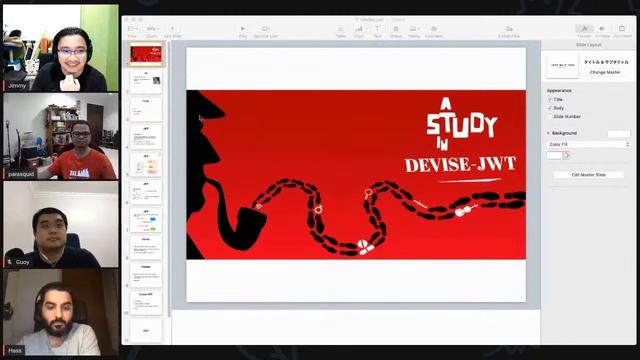Image resolution: width=640 pixels, height=360 pixels.
Task: Select the Slide Layout tab
Action: pos(588,45)
